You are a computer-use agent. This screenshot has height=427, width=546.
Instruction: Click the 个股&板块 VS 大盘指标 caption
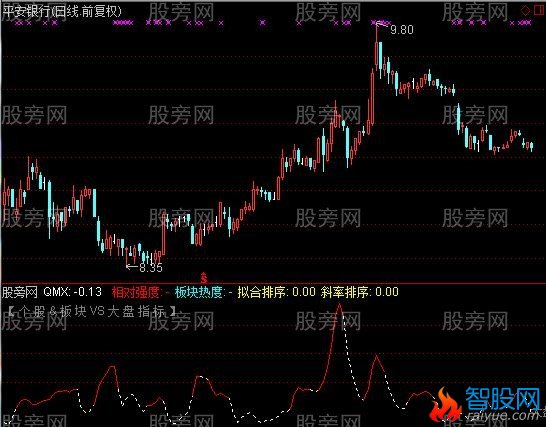(x=93, y=311)
